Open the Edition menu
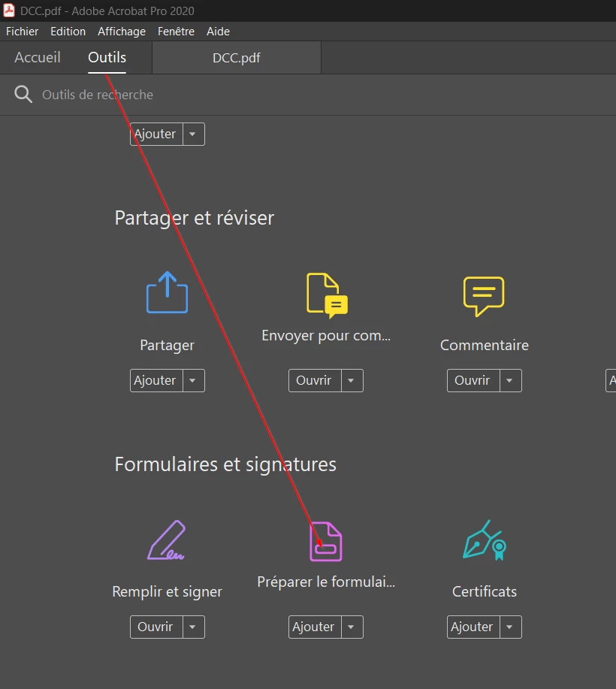This screenshot has height=689, width=616. pos(68,32)
